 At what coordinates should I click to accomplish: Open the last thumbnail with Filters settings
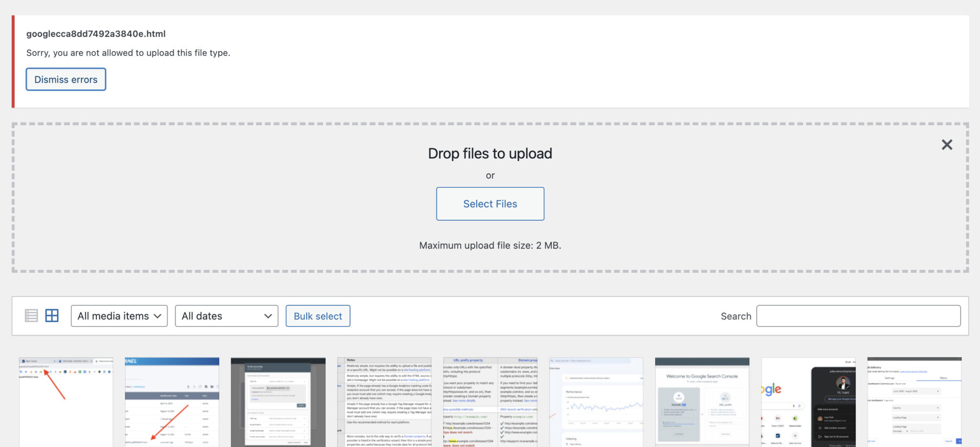pyautogui.click(x=914, y=402)
